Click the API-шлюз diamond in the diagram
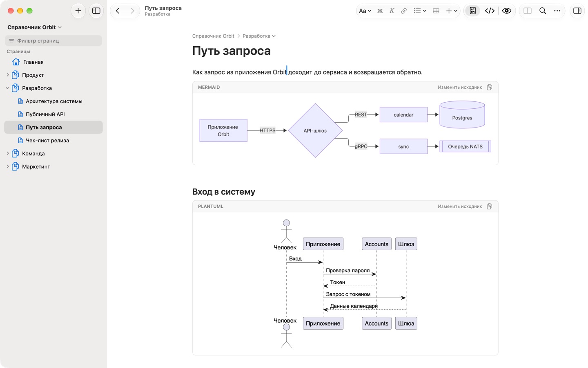 pyautogui.click(x=315, y=130)
